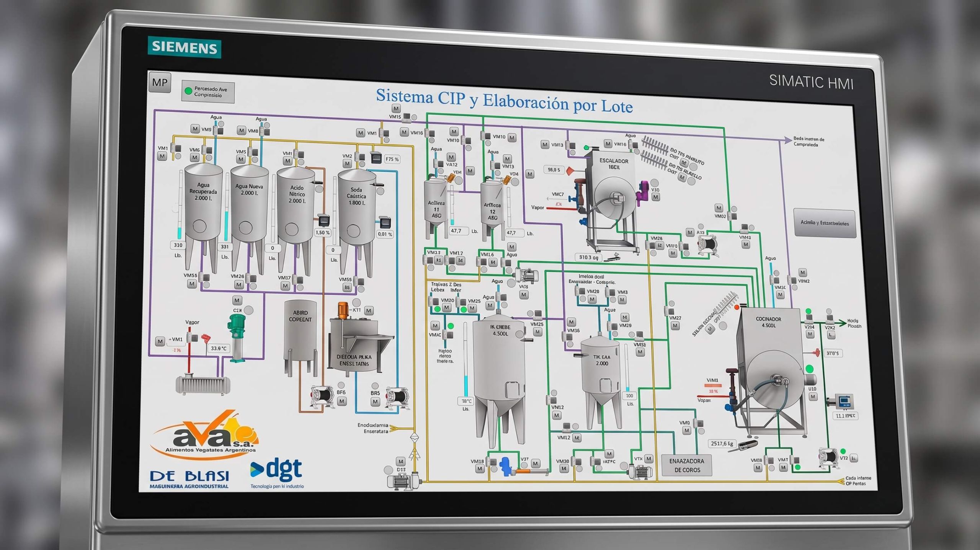Select the 331 value field
The height and width of the screenshot is (550, 980).
(225, 247)
